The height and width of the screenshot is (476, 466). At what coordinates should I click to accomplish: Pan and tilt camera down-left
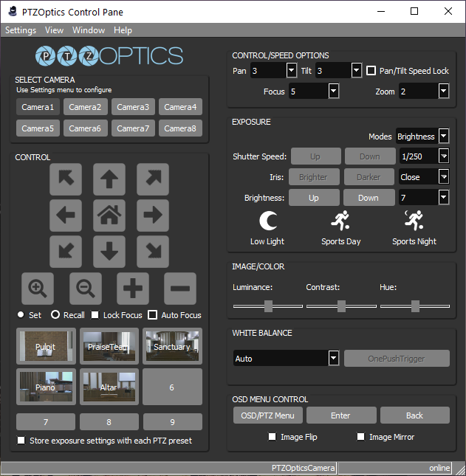(66, 252)
